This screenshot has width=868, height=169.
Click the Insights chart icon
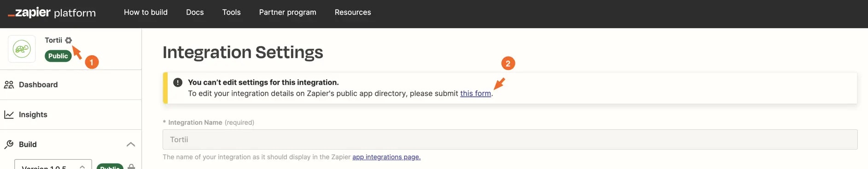click(9, 115)
